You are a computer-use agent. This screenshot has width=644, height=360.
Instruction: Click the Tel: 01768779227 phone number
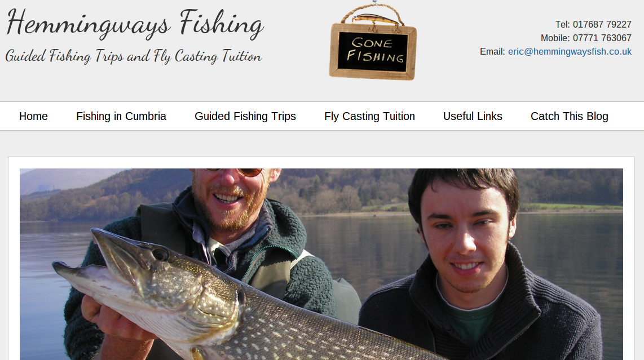pyautogui.click(x=593, y=25)
